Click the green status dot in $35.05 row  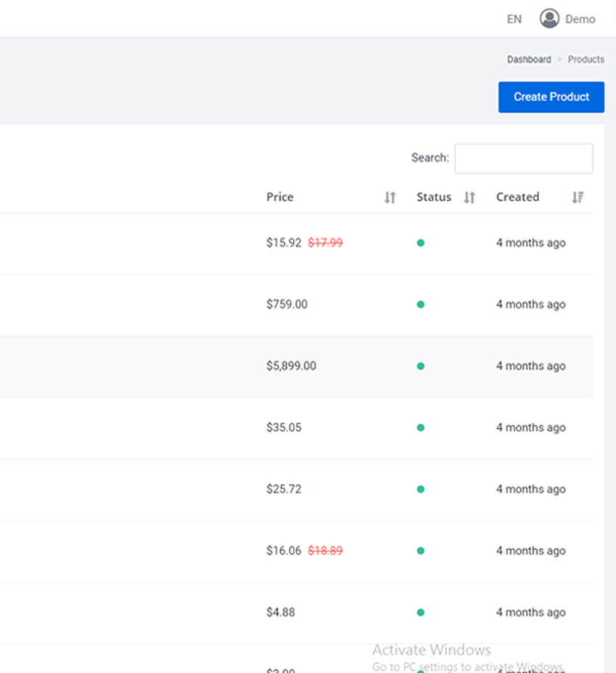click(420, 428)
